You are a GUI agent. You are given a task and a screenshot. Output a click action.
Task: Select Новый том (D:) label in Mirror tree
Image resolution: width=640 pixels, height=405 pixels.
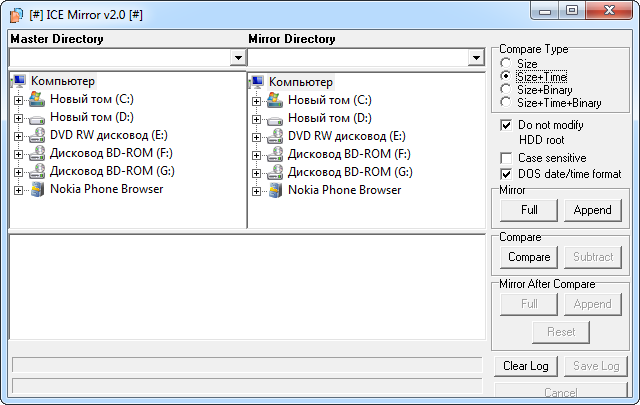click(330, 118)
